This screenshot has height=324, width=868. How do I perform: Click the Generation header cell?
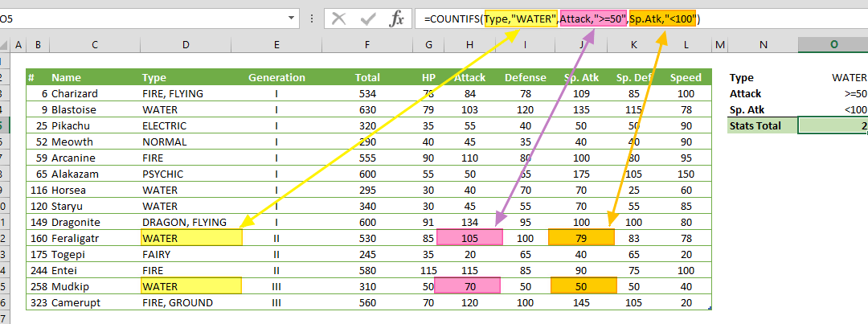276,77
